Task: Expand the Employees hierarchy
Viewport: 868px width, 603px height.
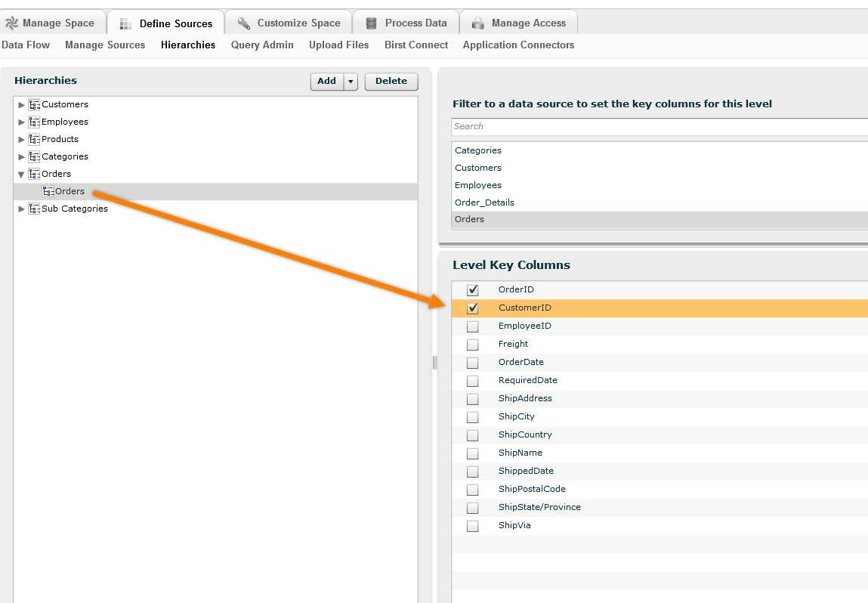Action: pyautogui.click(x=22, y=122)
